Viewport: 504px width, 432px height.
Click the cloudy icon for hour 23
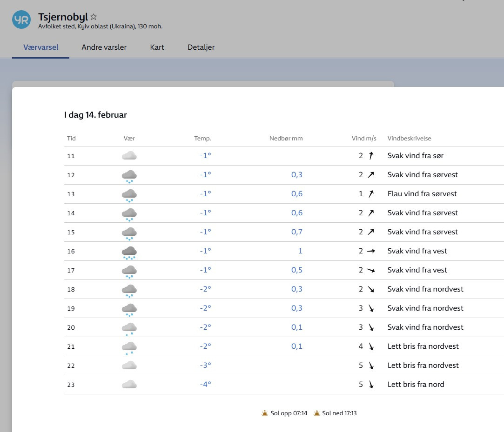pos(129,385)
